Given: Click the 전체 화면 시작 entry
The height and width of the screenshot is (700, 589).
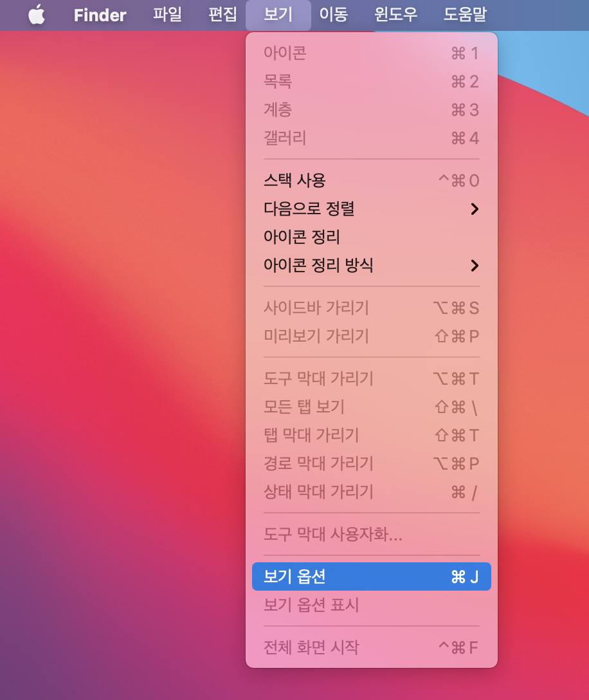Looking at the screenshot, I should (x=371, y=647).
